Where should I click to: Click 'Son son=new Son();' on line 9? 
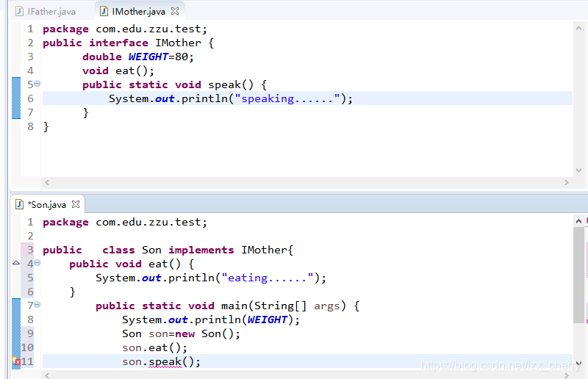pyautogui.click(x=181, y=334)
